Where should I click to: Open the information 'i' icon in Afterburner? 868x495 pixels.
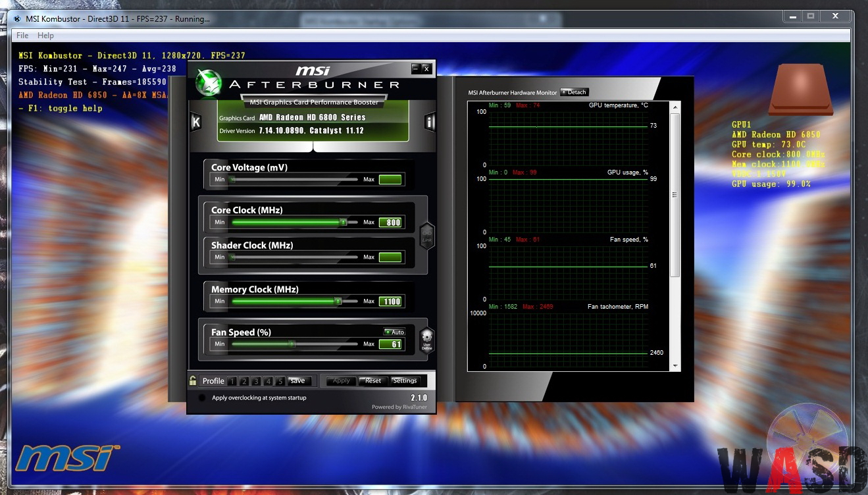click(430, 122)
